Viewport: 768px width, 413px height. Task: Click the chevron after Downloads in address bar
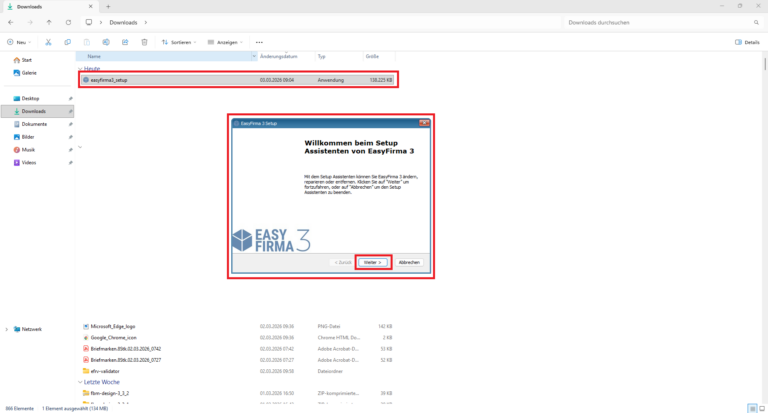(145, 23)
